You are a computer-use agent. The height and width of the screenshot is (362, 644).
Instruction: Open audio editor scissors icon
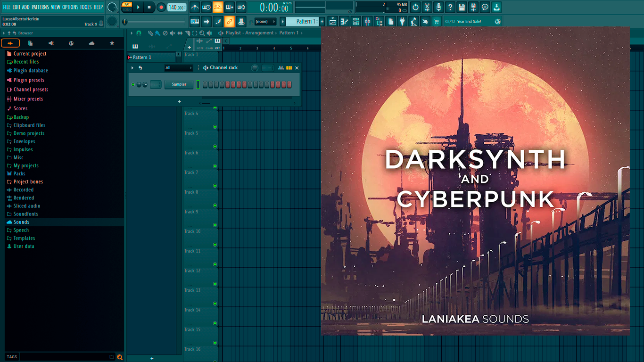click(x=427, y=7)
